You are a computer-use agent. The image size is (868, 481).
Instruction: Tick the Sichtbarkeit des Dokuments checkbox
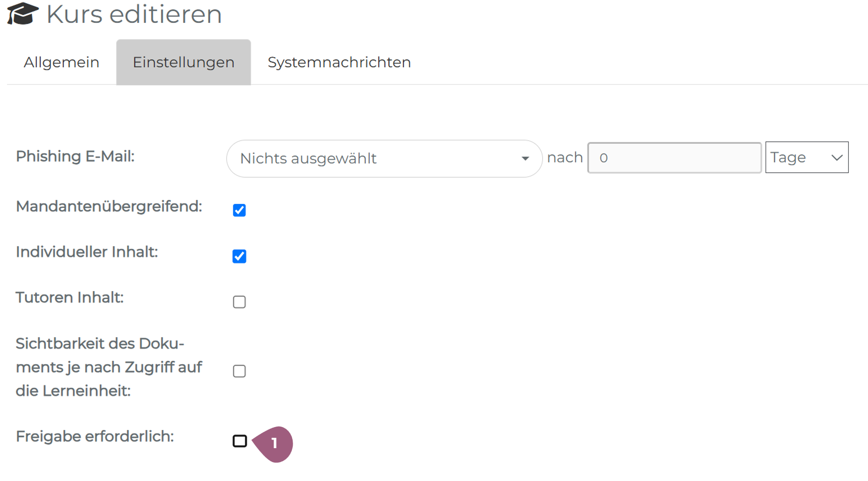(239, 371)
